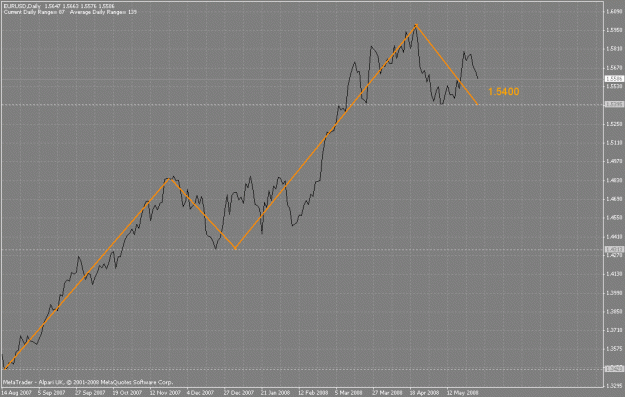
Task: Click price axis label 1.3850
Action: [x=614, y=312]
